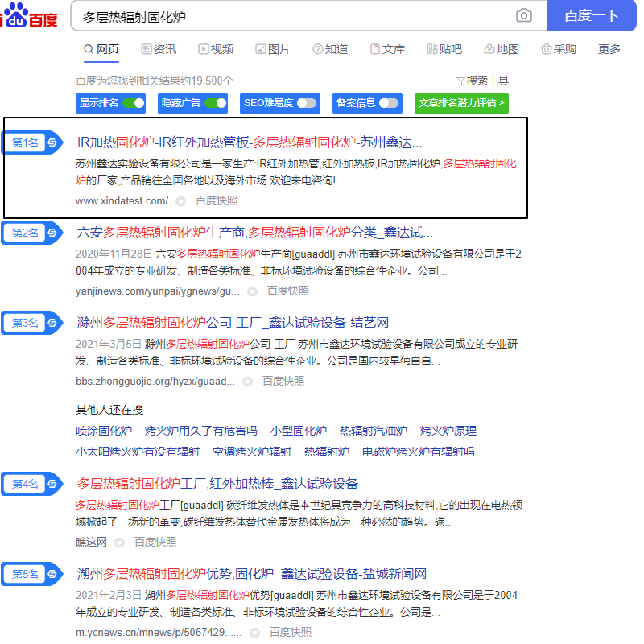
Task: Enable the 备案信息 switch
Action: pos(389,103)
